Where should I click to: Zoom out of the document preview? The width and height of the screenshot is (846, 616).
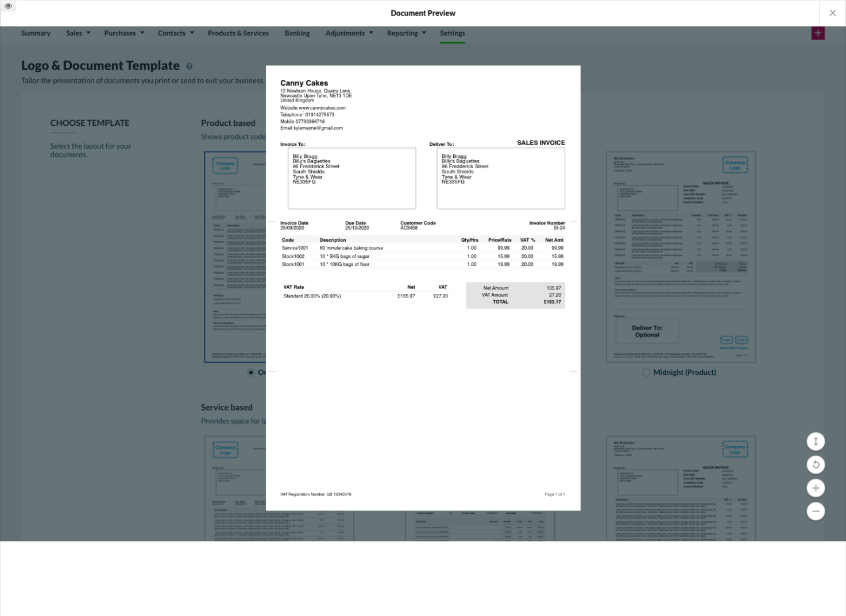coord(816,511)
